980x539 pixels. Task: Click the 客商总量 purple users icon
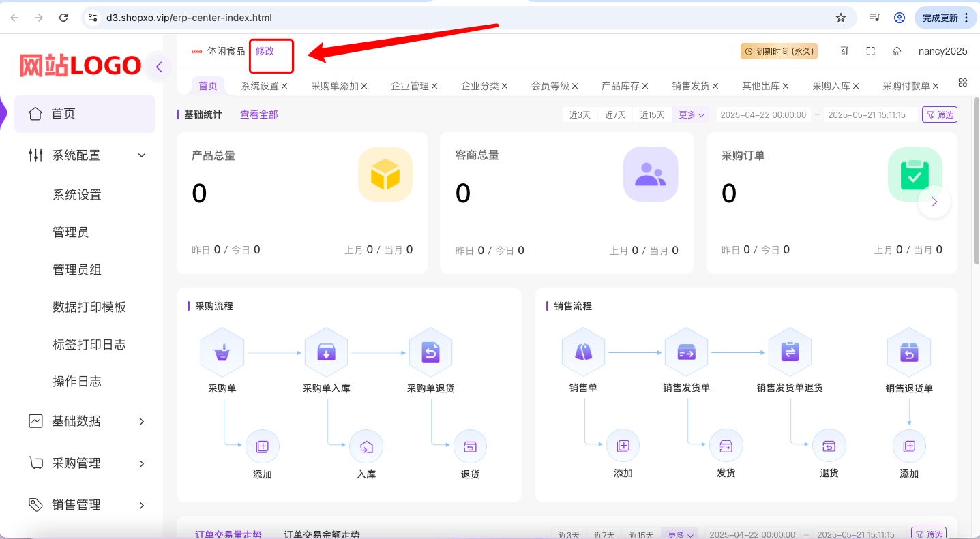tap(651, 174)
